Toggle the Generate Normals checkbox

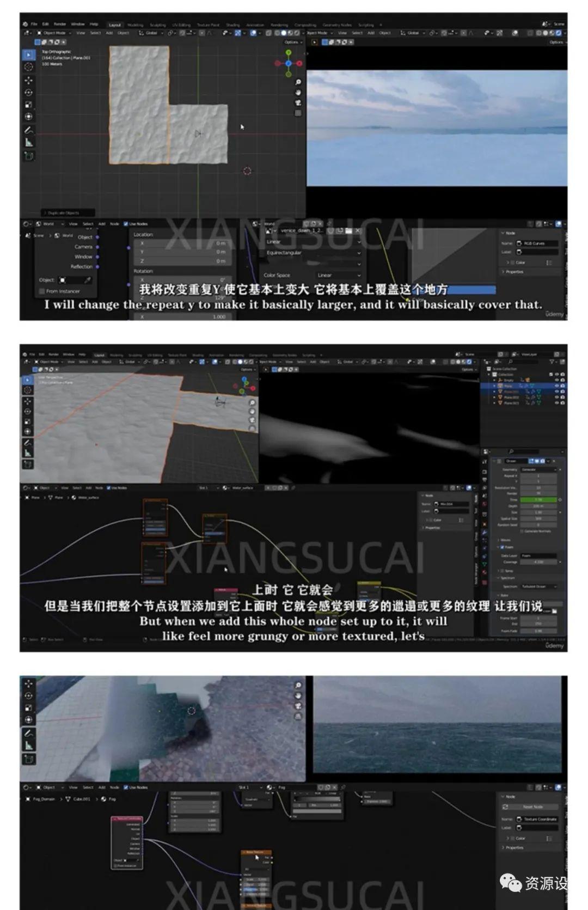522,531
